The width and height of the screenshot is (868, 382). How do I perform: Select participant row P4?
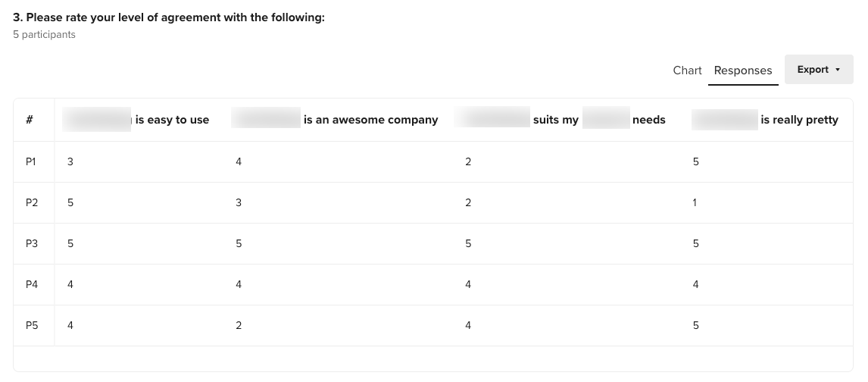(433, 284)
